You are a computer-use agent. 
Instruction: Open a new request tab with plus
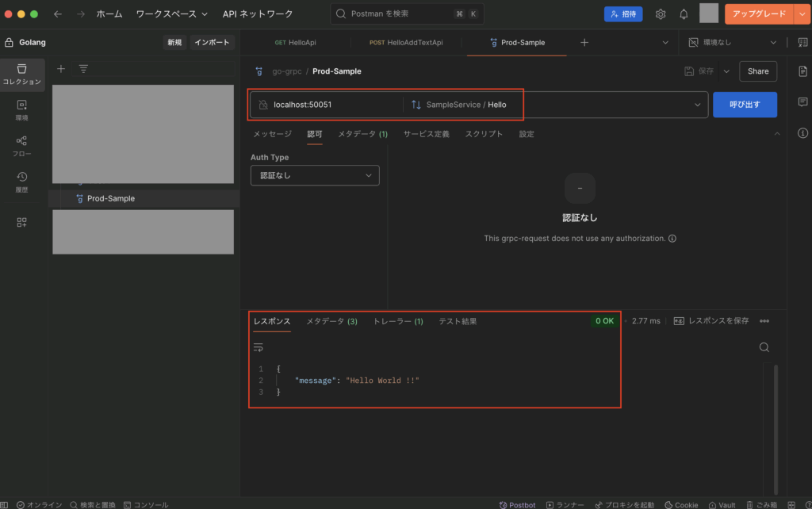(584, 43)
